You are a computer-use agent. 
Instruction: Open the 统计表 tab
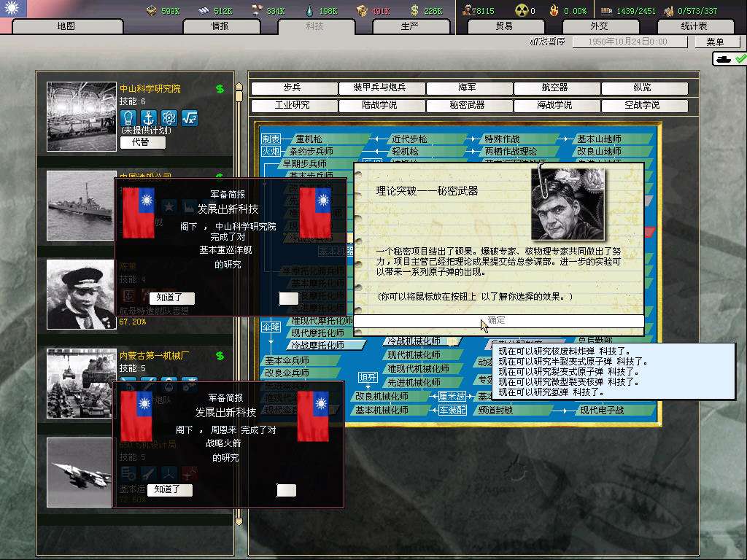pos(694,26)
